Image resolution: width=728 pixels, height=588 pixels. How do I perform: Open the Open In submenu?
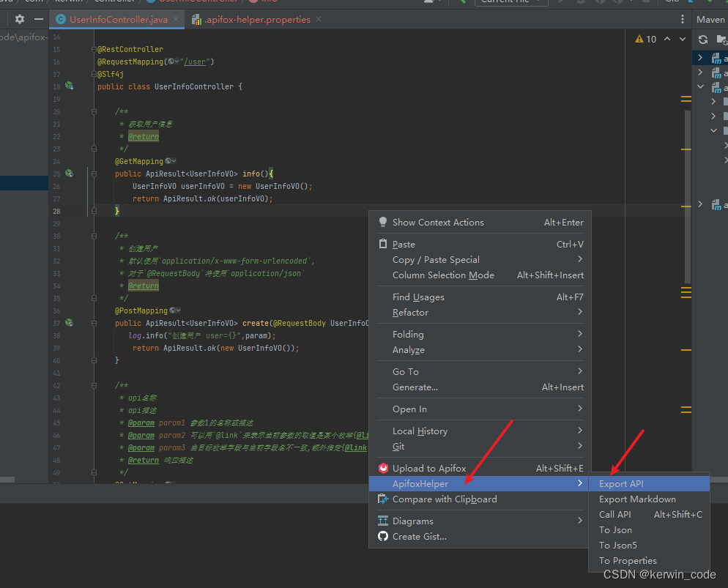[x=480, y=409]
